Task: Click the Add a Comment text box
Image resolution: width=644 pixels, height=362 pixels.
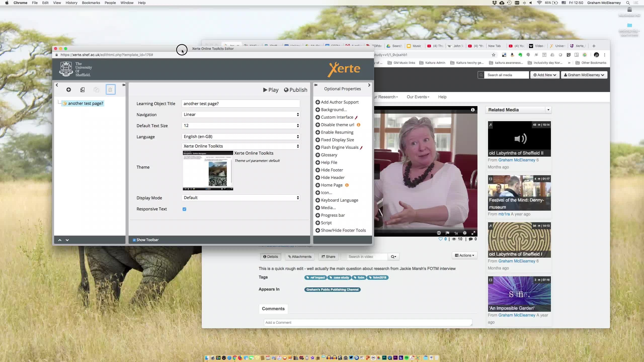Action: [368, 323]
